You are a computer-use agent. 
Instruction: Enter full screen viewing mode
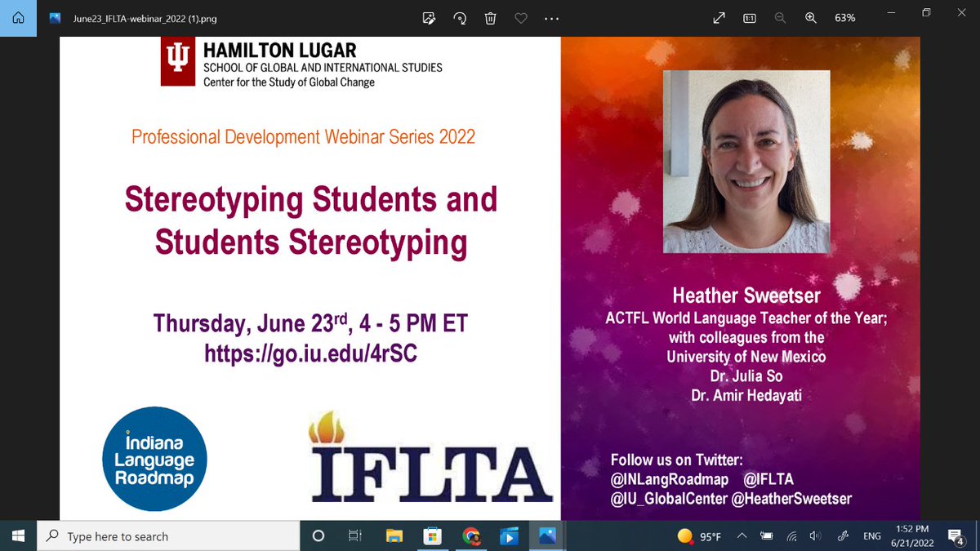pos(718,17)
